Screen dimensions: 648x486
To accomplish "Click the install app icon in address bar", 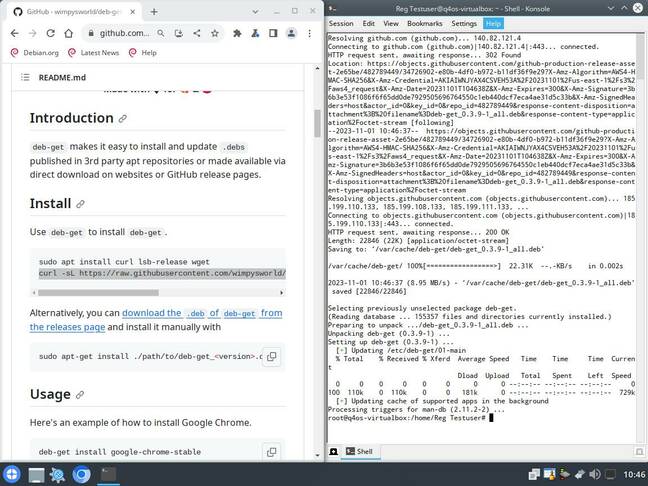I will [x=179, y=33].
